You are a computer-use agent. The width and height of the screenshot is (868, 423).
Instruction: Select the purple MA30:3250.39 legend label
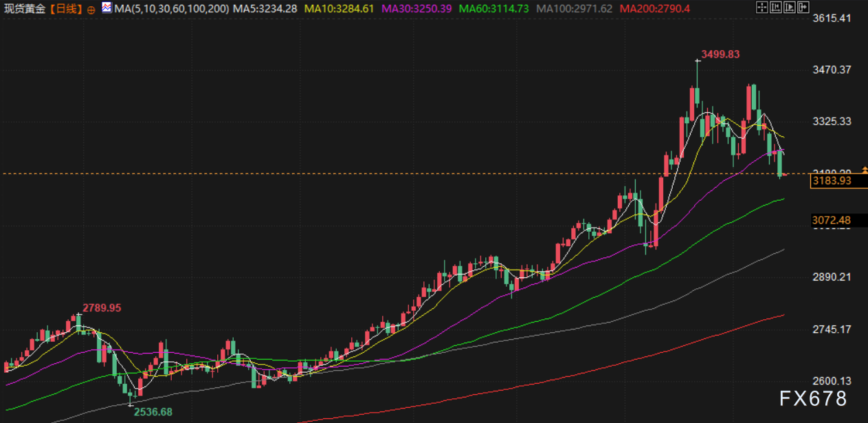(416, 9)
